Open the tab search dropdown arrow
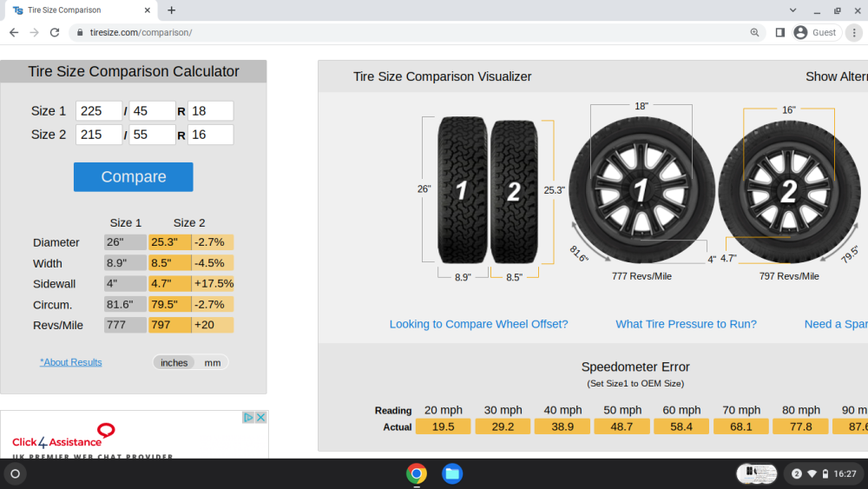868x489 pixels. 792,10
